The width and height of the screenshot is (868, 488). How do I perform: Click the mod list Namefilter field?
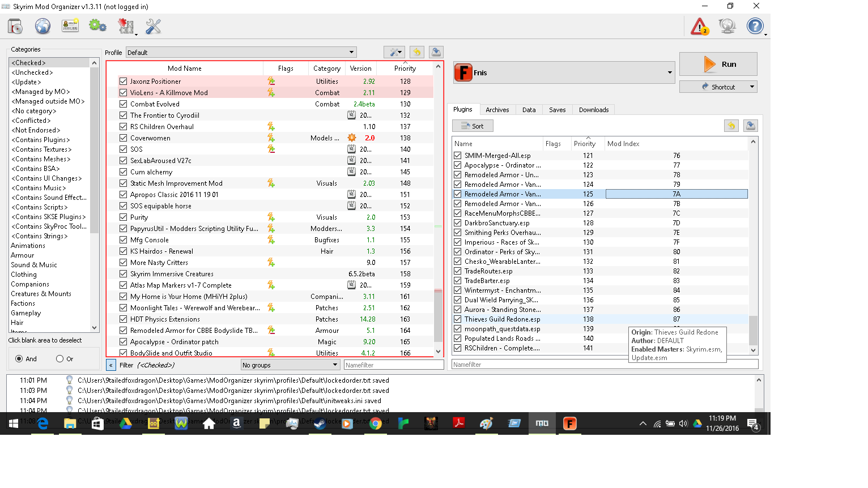coord(393,365)
